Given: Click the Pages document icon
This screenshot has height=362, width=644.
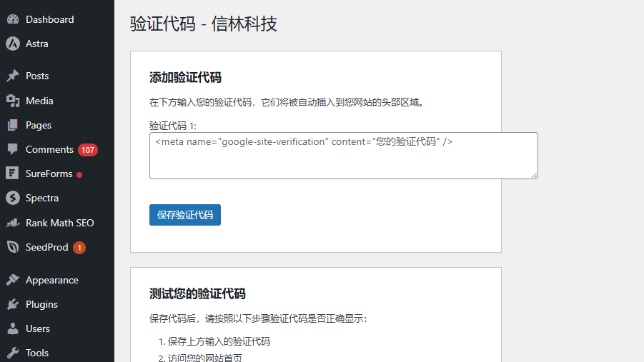Looking at the screenshot, I should pos(13,125).
